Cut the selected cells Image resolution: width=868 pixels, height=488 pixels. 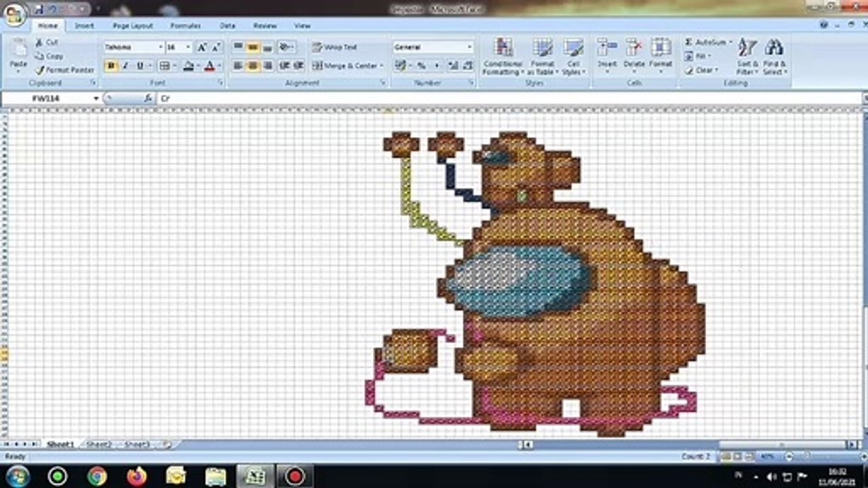coord(47,42)
